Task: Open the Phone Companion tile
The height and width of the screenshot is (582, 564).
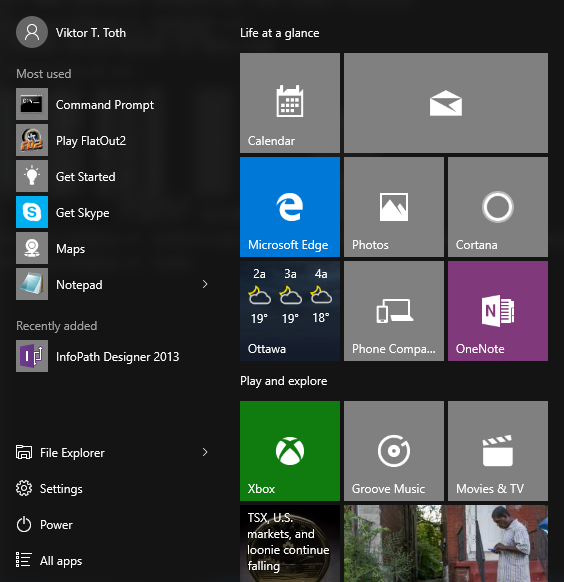Action: 394,311
